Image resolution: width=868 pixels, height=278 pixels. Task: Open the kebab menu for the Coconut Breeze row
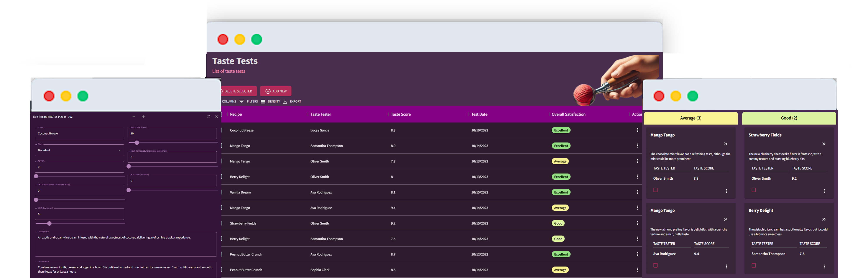(x=638, y=130)
